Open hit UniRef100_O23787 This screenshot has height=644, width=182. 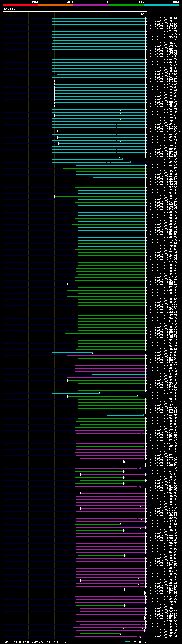pos(163,21)
